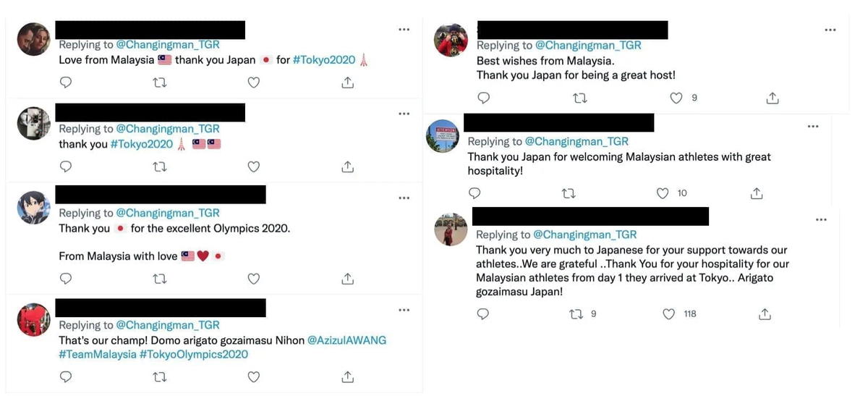Image resolution: width=868 pixels, height=396 pixels.
Task: Open the @AzizulAWANG profile mention
Action: [x=347, y=340]
